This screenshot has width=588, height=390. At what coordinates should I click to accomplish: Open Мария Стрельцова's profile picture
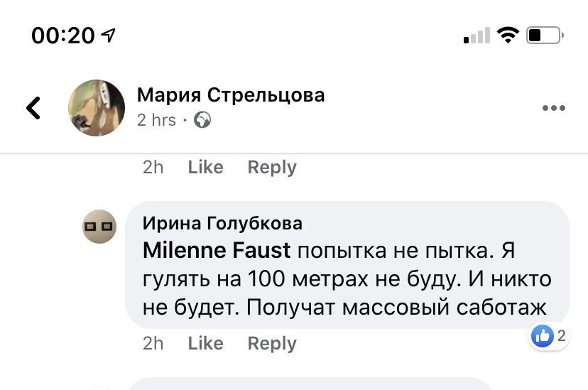tap(97, 108)
